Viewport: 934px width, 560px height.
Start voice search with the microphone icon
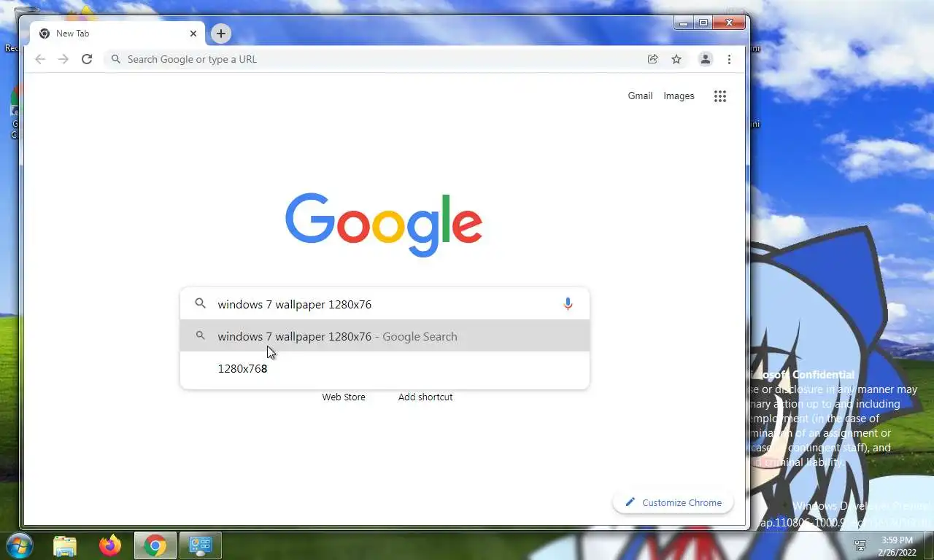coord(568,304)
